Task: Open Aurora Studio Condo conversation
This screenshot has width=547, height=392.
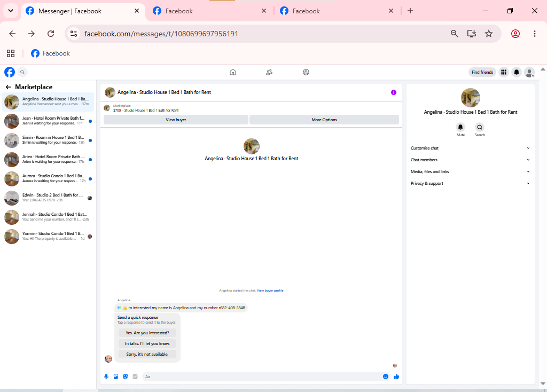Action: coord(48,178)
